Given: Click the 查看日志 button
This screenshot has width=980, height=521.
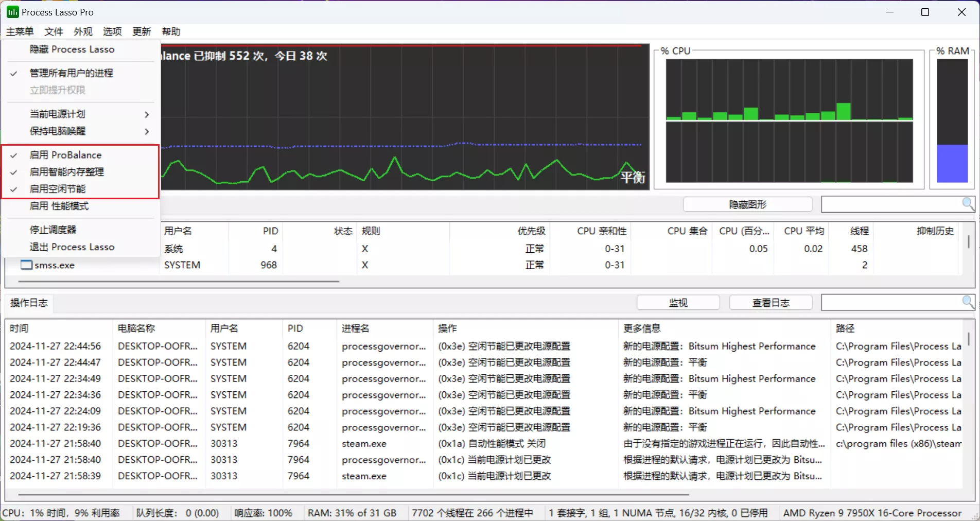Looking at the screenshot, I should 771,303.
